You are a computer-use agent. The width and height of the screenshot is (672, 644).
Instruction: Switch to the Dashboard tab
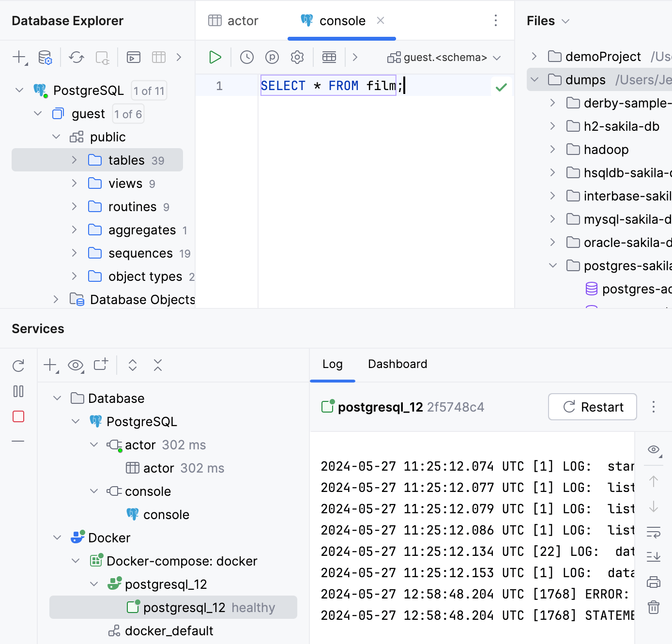tap(397, 364)
